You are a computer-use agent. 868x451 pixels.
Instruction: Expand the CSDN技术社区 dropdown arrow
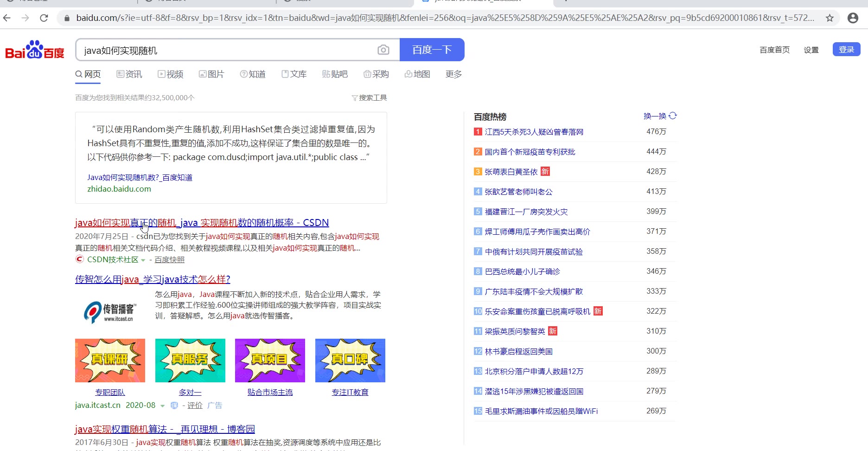tap(143, 260)
